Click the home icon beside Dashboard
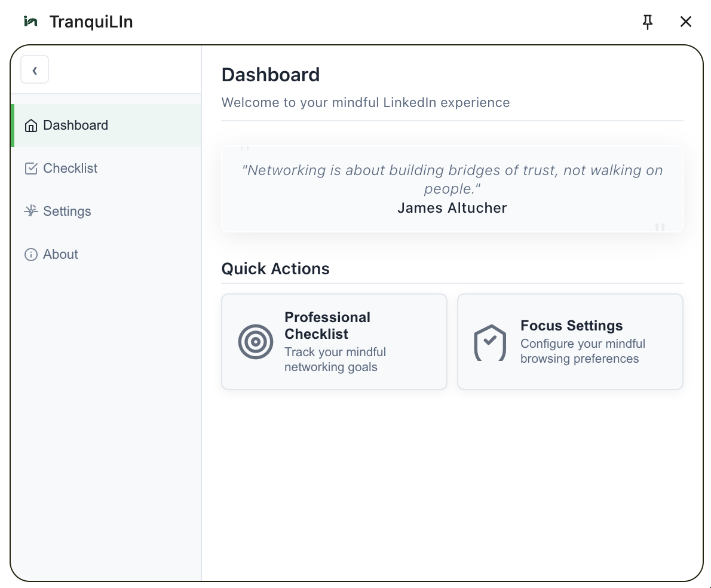 [x=30, y=125]
